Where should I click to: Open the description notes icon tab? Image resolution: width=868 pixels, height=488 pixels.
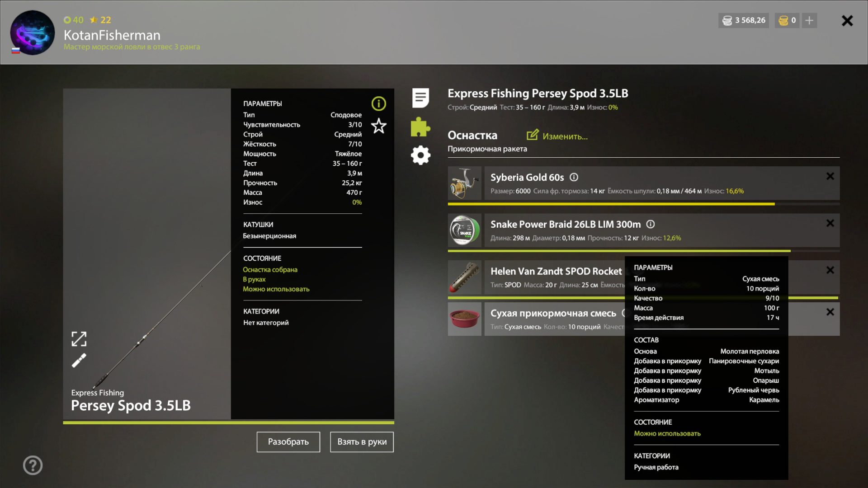coord(420,98)
